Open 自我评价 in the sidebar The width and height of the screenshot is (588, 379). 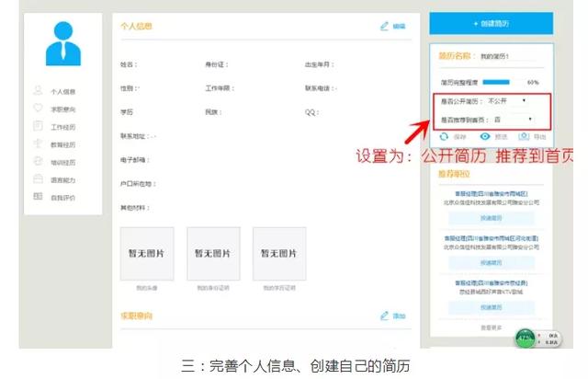[x=62, y=197]
